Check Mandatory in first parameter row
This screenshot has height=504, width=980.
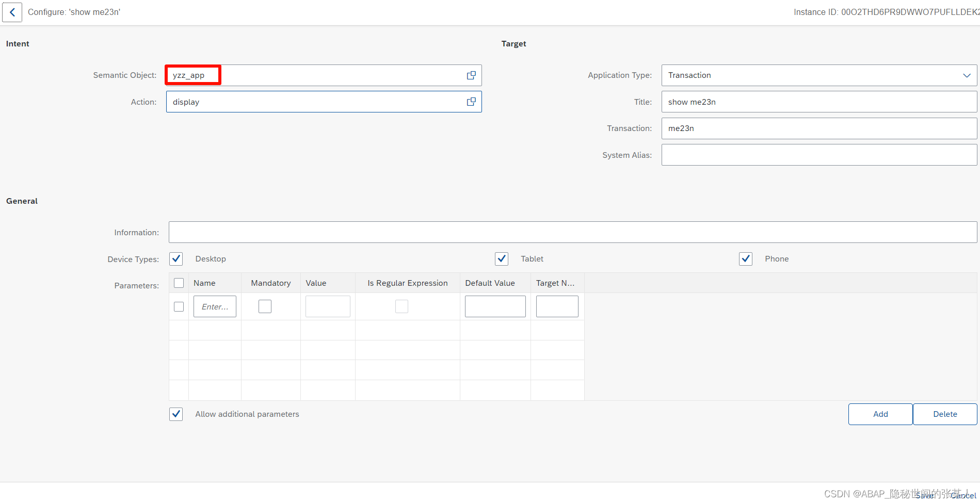[x=265, y=306]
